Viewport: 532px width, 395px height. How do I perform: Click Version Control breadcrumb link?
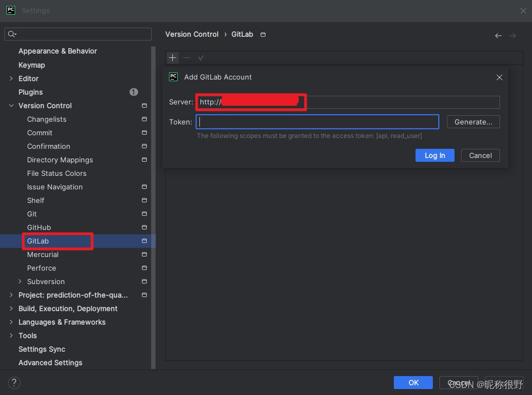(x=192, y=35)
